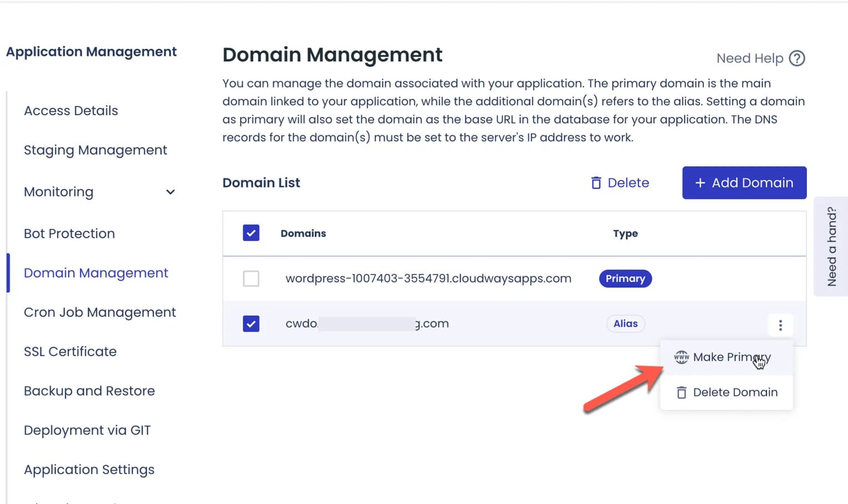
Task: Uncheck the select-all Domains checkbox
Action: 251,233
